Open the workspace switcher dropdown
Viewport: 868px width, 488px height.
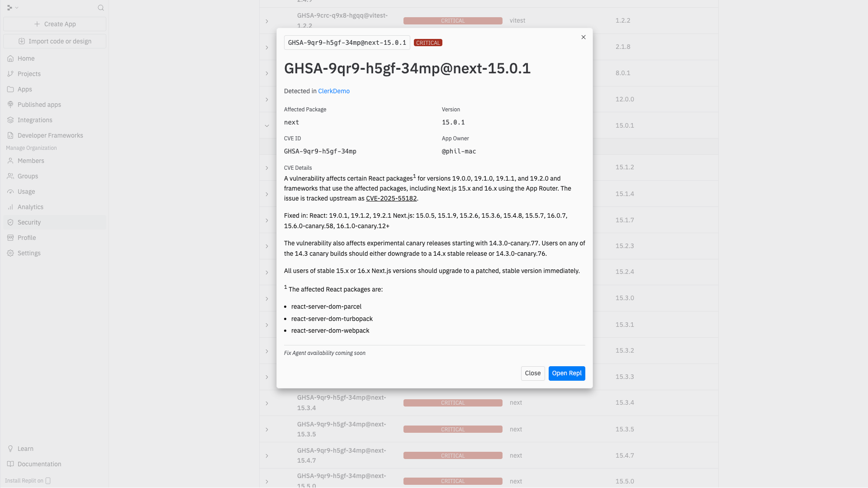(13, 7)
